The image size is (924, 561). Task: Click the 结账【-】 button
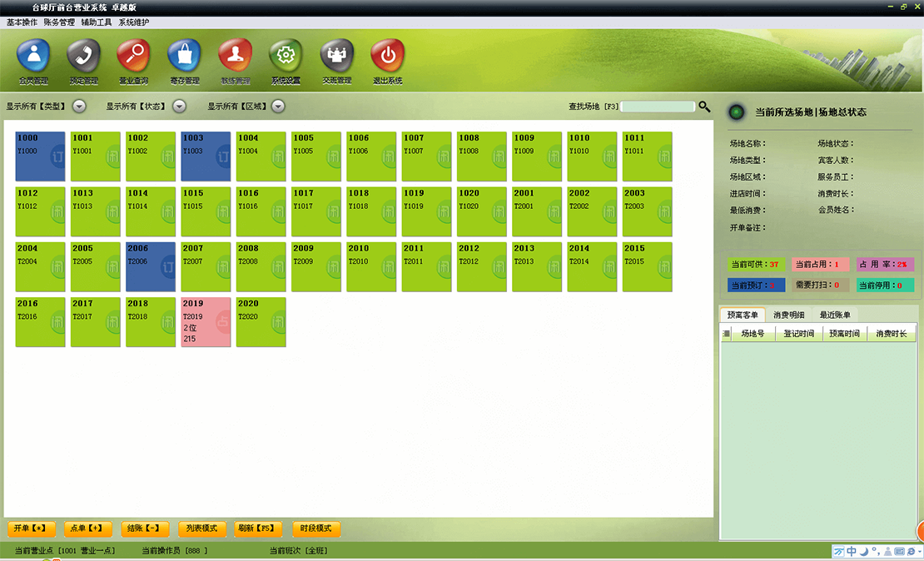point(145,529)
